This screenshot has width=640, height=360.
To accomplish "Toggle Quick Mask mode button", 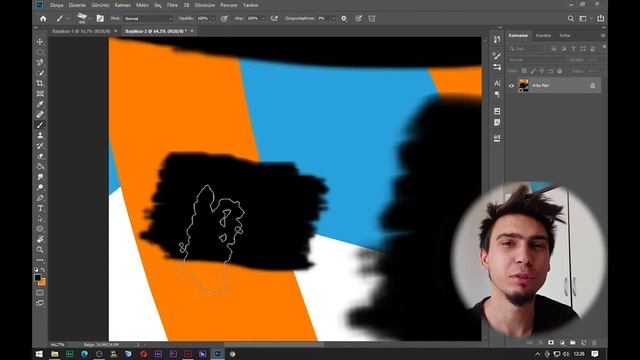I will point(40,293).
